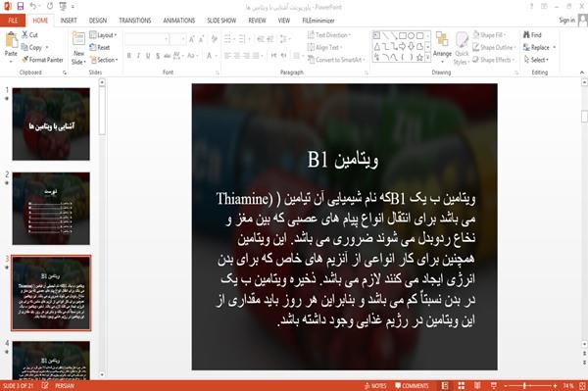The height and width of the screenshot is (391, 588).
Task: Increase font size with the large A
Action: point(192,39)
